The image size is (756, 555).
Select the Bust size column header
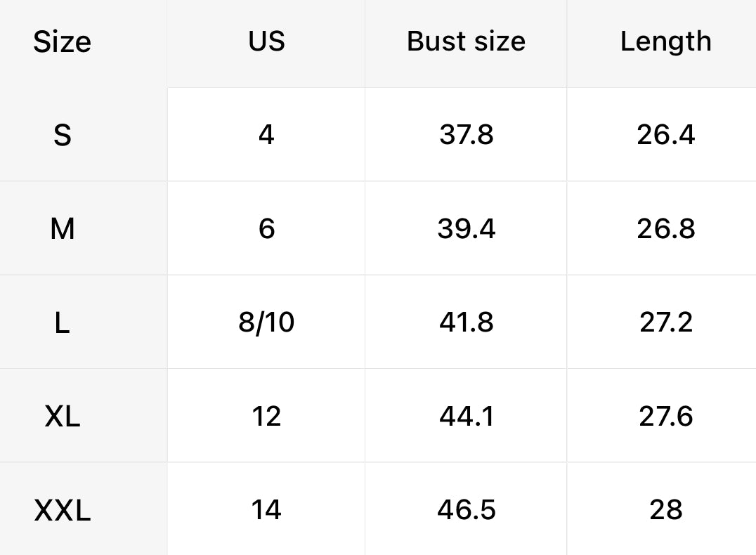click(x=466, y=41)
